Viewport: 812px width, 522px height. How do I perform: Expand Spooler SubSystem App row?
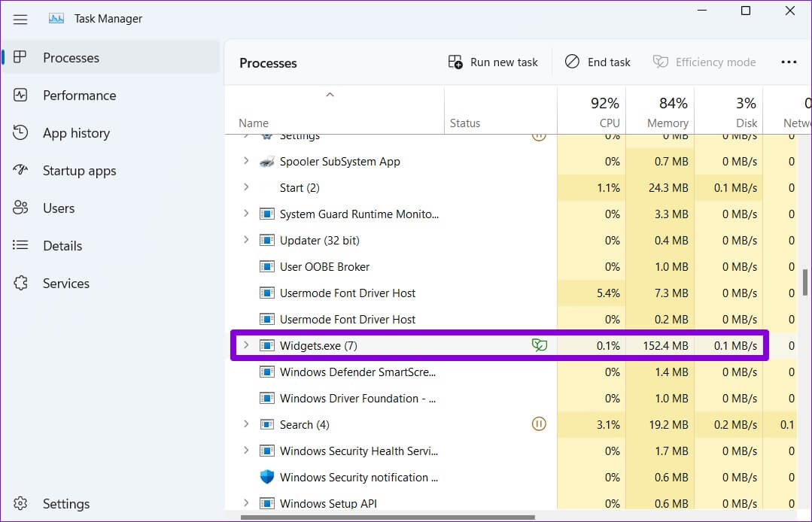(x=246, y=161)
